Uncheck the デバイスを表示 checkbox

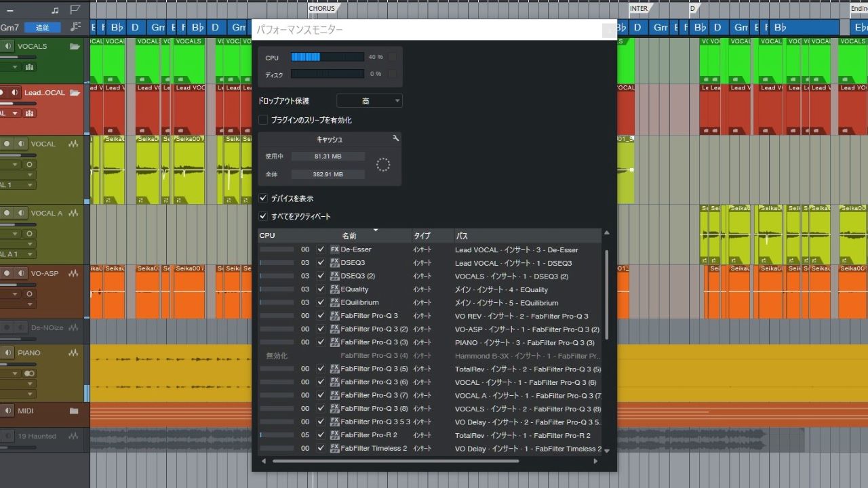coord(263,199)
